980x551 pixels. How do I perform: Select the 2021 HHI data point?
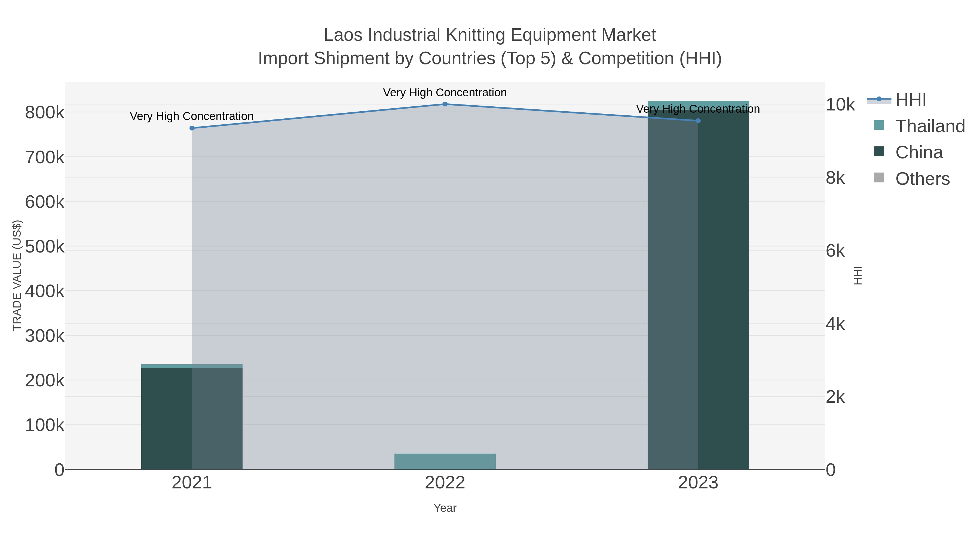coord(192,128)
